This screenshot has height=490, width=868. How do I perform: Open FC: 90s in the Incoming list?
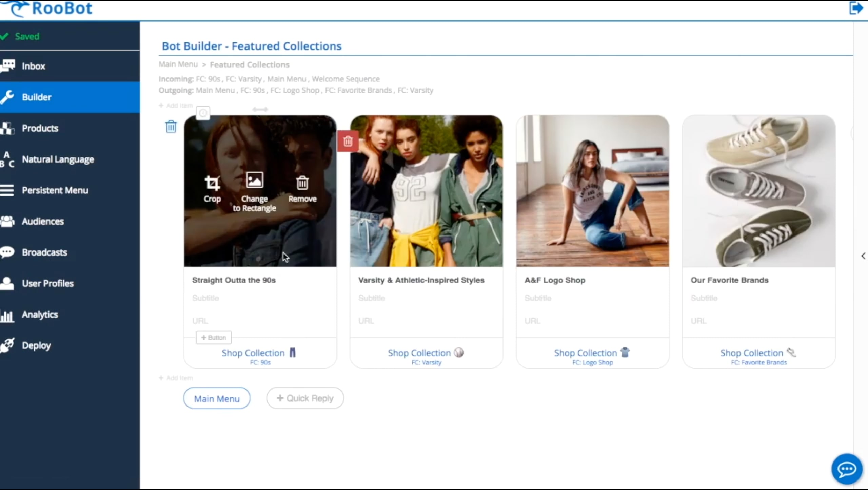[x=208, y=79]
